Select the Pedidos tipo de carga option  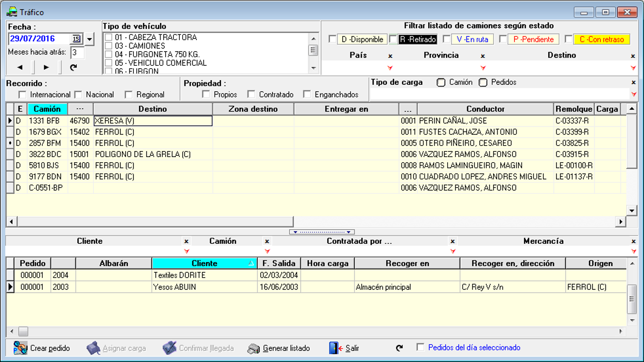(x=483, y=83)
